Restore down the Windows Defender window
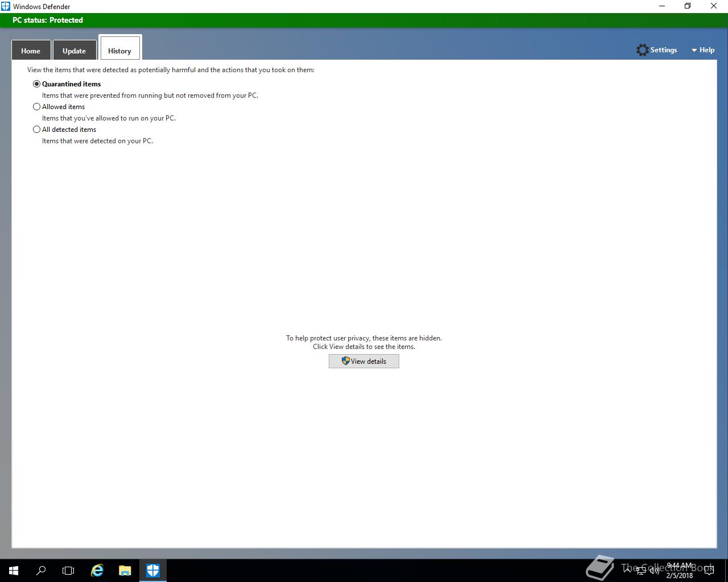728x582 pixels. pyautogui.click(x=688, y=6)
